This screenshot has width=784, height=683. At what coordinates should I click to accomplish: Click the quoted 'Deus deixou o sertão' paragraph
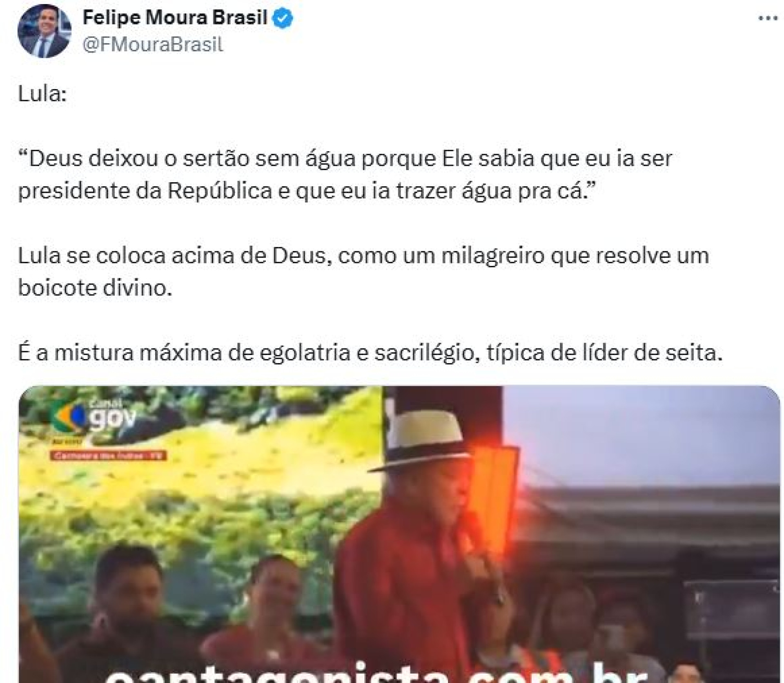[345, 175]
